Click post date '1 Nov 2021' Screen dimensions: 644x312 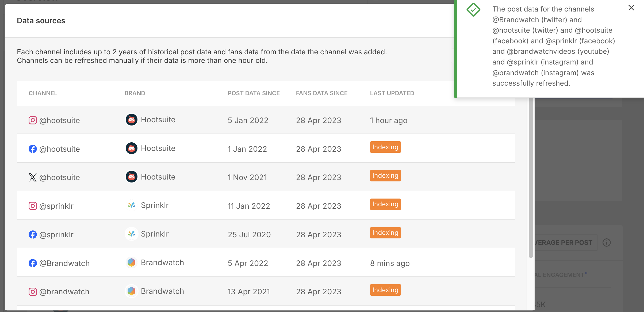pos(247,177)
